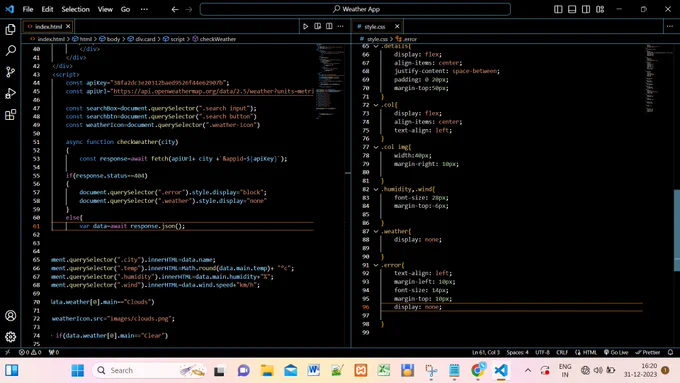Close the style.css tab

click(397, 26)
